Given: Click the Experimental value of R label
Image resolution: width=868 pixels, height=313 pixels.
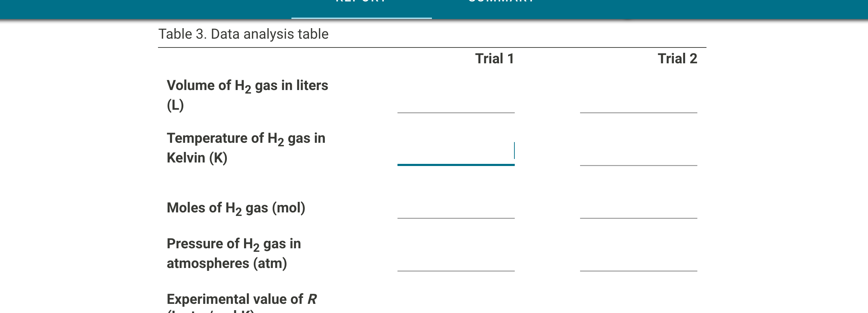Looking at the screenshot, I should point(242,299).
